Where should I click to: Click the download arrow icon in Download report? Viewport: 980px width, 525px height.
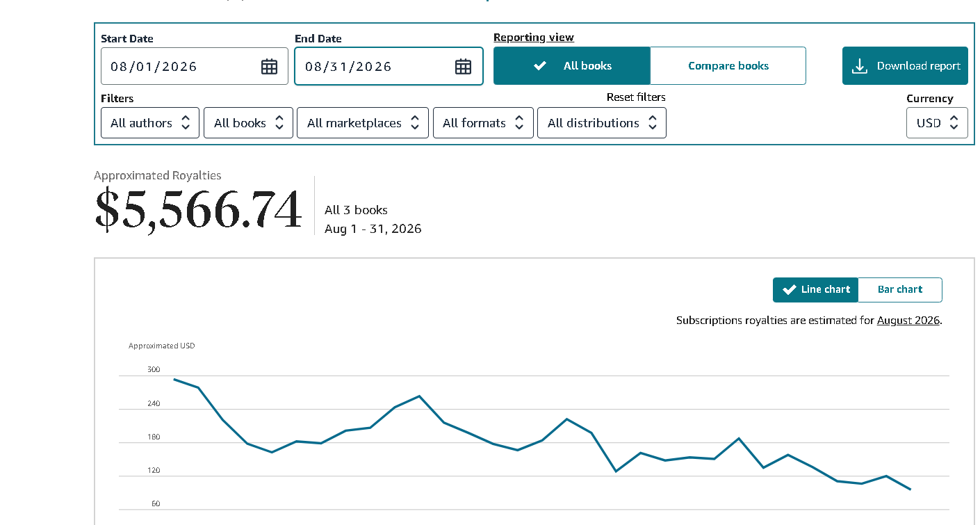pyautogui.click(x=860, y=66)
